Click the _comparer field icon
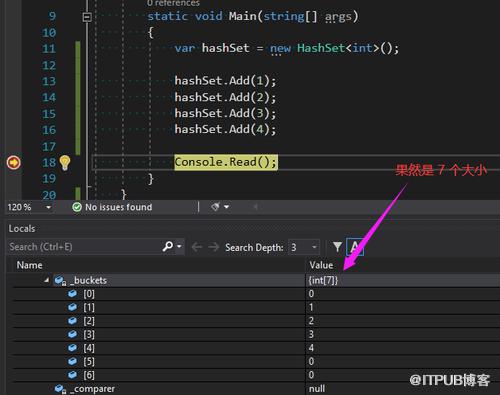This screenshot has width=500, height=395. pyautogui.click(x=60, y=389)
